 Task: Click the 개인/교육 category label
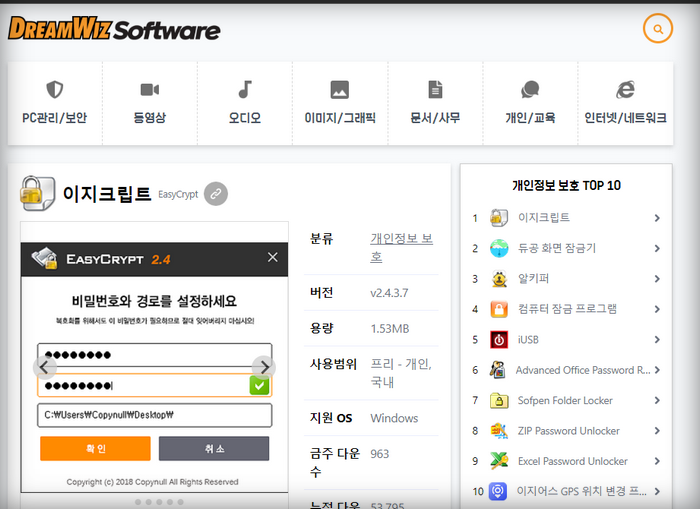[x=530, y=118]
